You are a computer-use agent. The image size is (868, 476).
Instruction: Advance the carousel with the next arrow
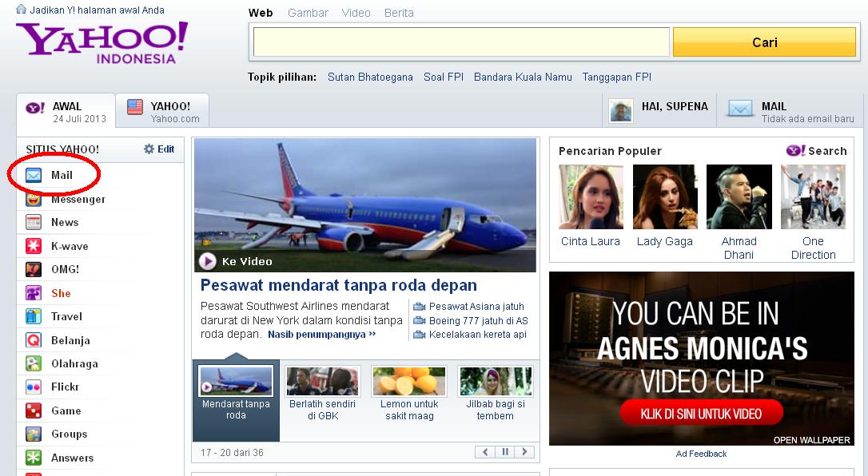coord(524,451)
